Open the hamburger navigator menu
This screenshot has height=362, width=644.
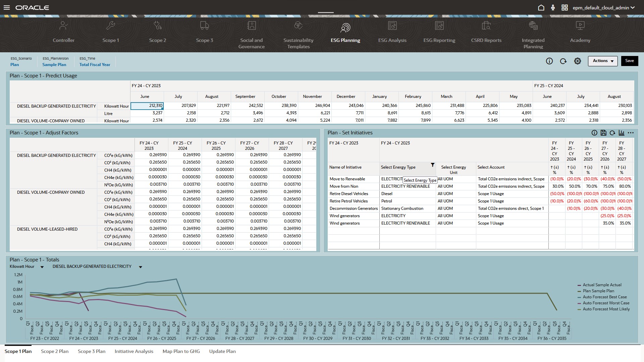7,7
